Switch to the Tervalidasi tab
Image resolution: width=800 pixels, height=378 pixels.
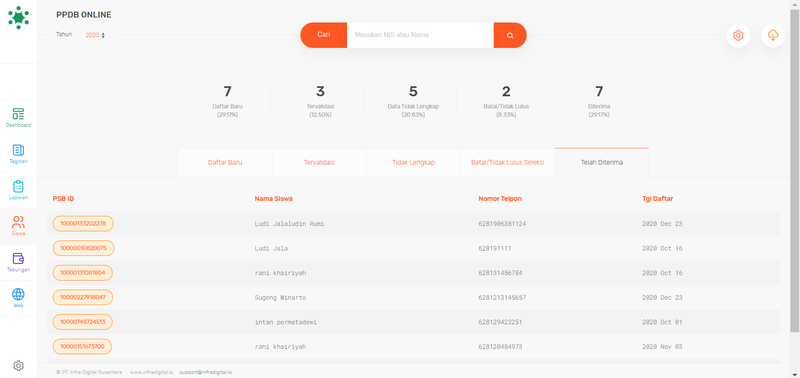319,163
